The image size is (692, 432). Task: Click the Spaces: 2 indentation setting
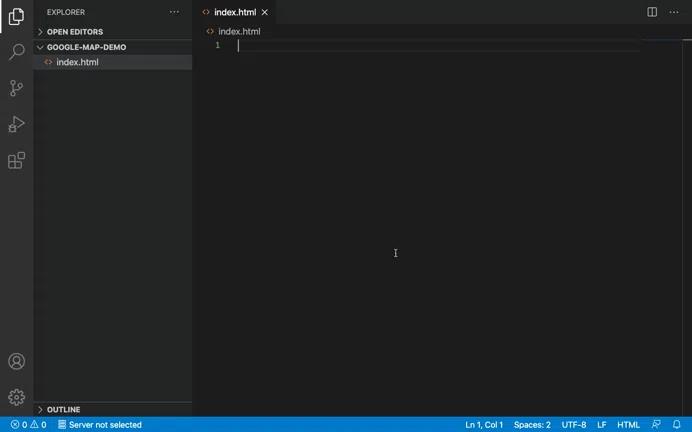tap(532, 425)
